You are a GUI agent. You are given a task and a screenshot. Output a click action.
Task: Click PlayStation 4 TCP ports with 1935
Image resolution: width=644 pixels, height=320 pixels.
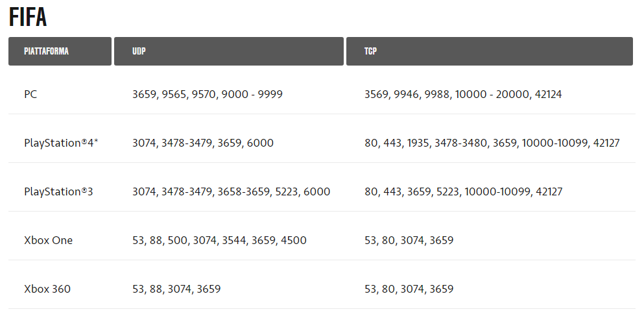pos(492,143)
